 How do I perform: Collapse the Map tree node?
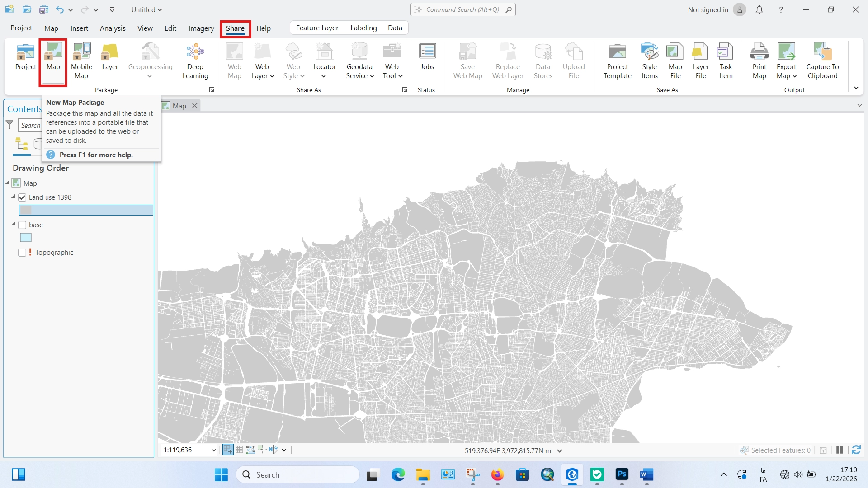(x=7, y=183)
